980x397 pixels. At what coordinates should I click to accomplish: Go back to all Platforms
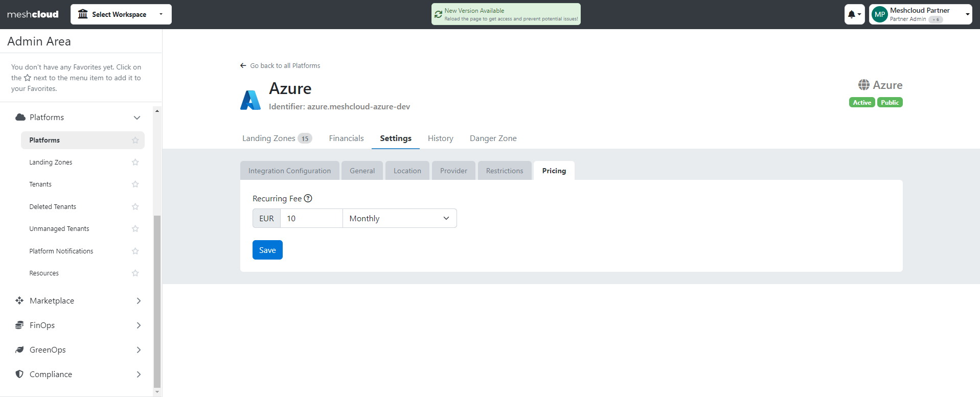coord(280,65)
